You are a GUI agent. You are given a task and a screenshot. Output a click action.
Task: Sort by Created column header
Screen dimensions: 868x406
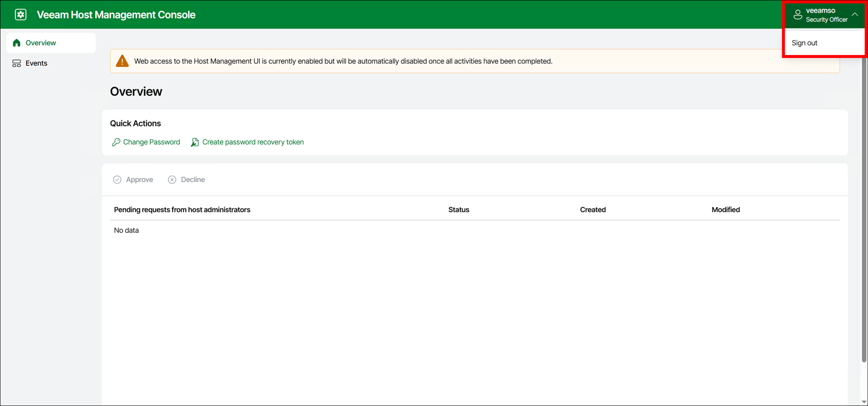(x=593, y=210)
